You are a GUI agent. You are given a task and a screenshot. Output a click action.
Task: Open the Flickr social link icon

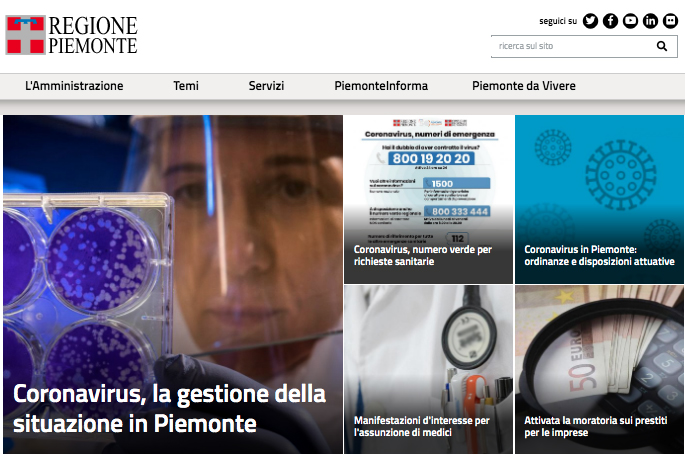670,21
